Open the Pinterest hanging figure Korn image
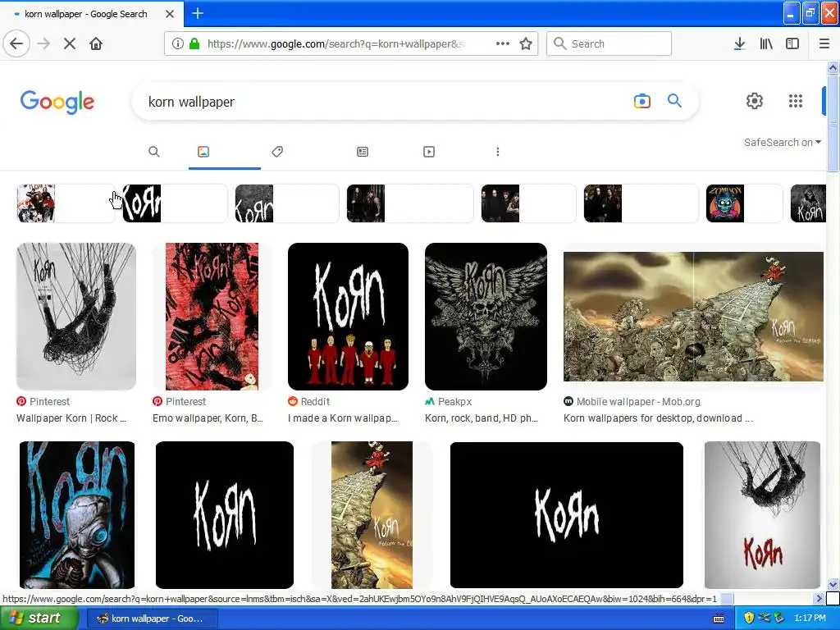 coord(76,316)
